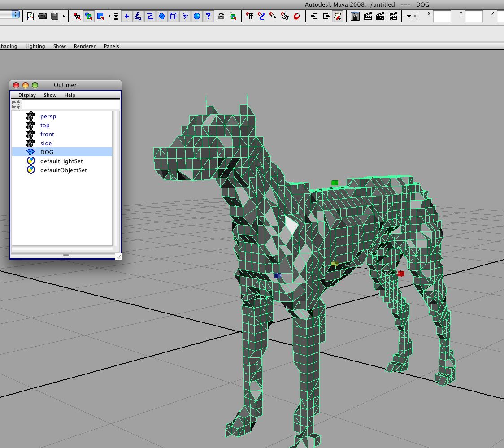
Task: Open the Render Settings icon
Action: pos(393,16)
